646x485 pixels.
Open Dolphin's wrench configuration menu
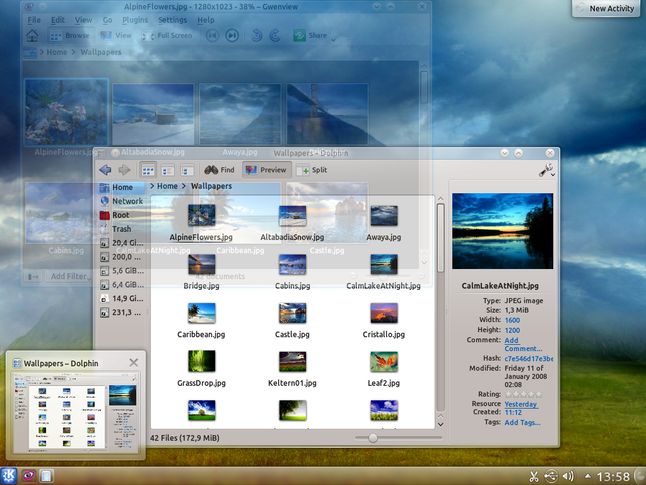(547, 170)
